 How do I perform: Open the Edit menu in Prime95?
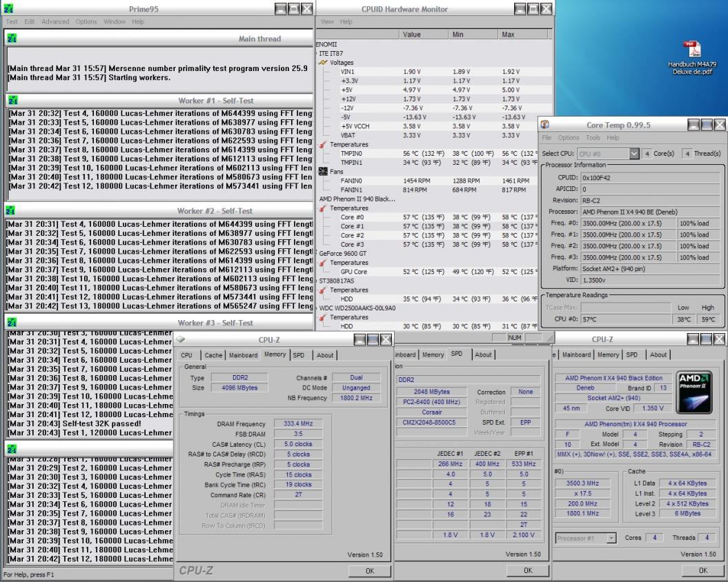[x=30, y=22]
